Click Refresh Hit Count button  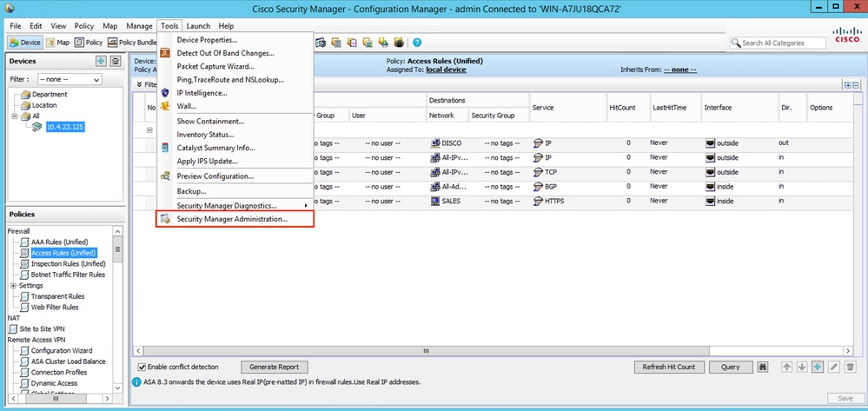coord(669,367)
